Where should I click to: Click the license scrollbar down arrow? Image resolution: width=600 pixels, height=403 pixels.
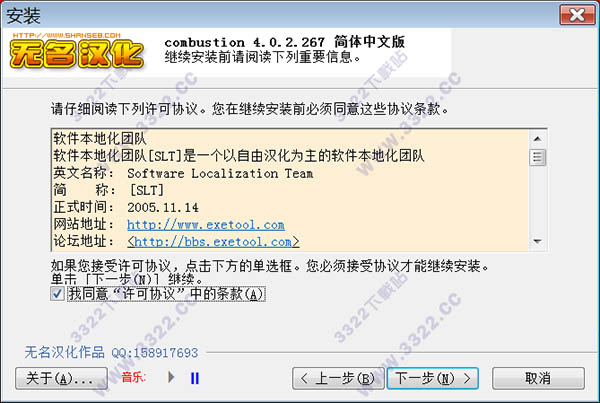click(x=538, y=241)
